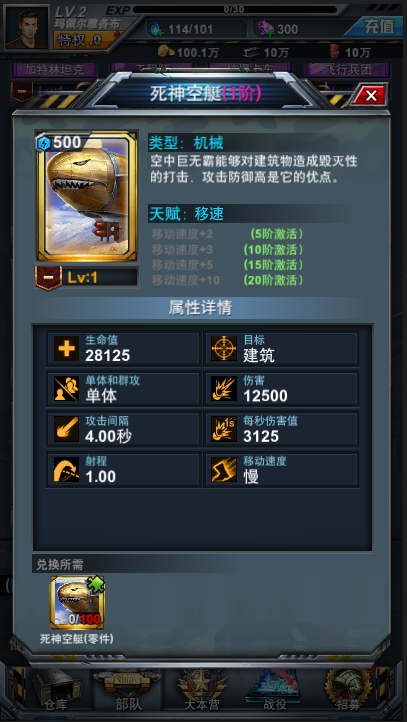
Task: Close the 死神空艇 detail popup
Action: [x=371, y=96]
